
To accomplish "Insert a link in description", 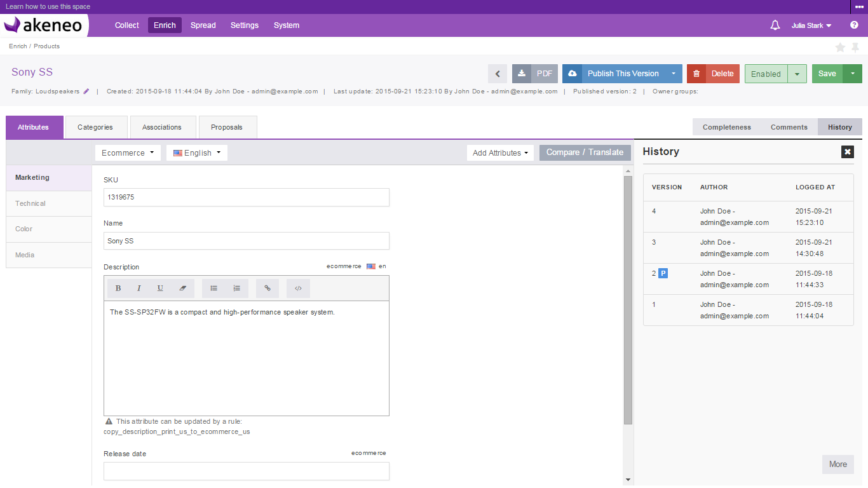I will pyautogui.click(x=268, y=288).
